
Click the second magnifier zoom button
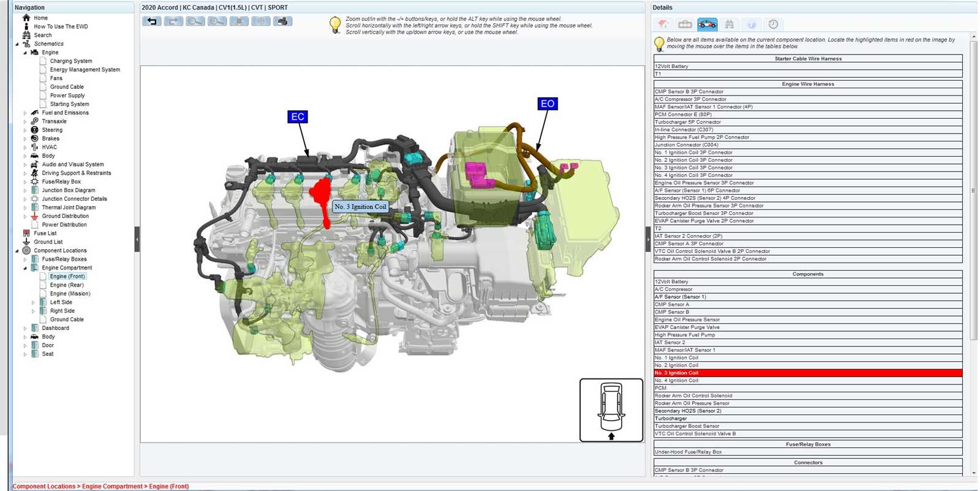[217, 21]
